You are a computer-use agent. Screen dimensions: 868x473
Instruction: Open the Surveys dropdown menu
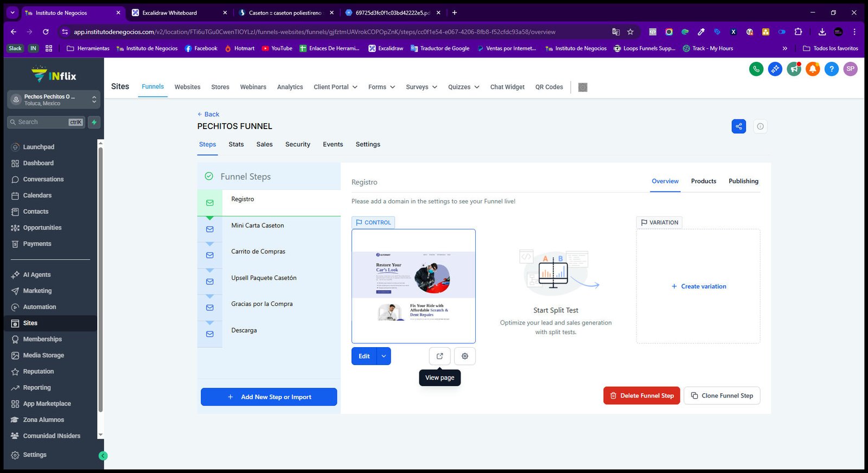pyautogui.click(x=422, y=87)
